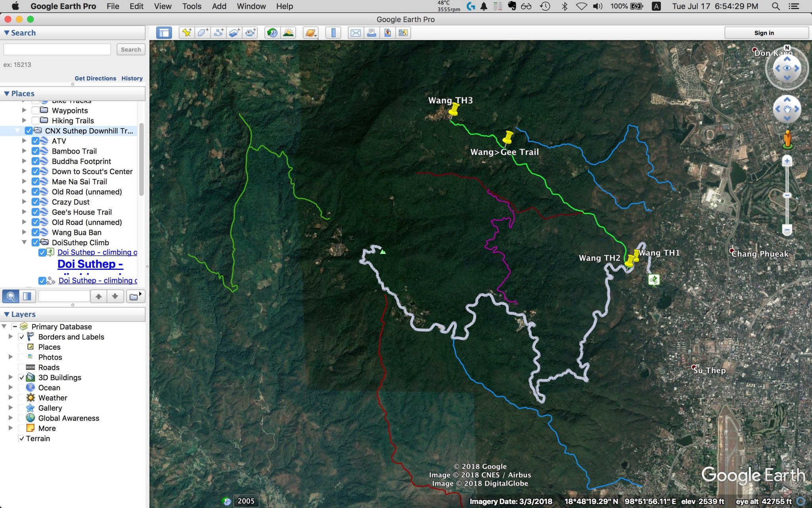This screenshot has width=812, height=508.
Task: Click the North indicator on compass
Action: click(x=787, y=48)
